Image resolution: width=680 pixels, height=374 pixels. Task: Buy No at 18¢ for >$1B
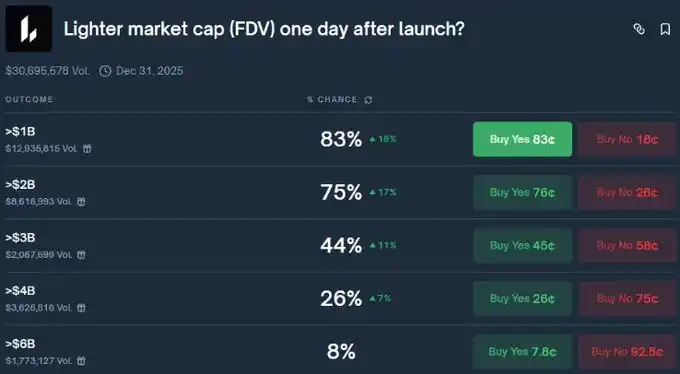[627, 139]
